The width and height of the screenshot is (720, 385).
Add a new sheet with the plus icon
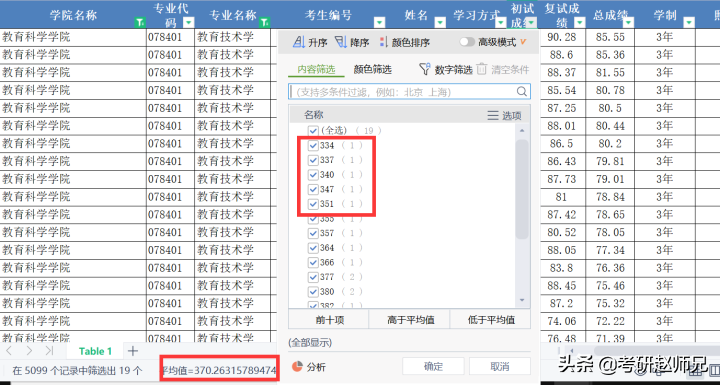click(x=133, y=351)
